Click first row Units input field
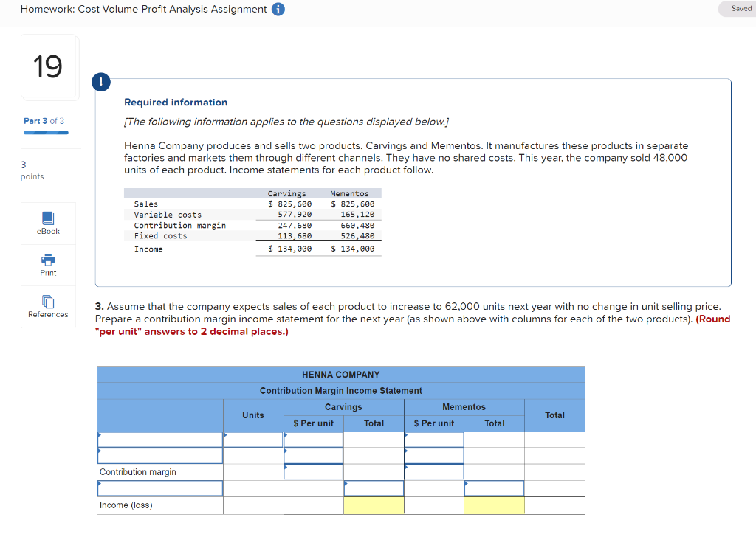This screenshot has width=756, height=551. 253,440
